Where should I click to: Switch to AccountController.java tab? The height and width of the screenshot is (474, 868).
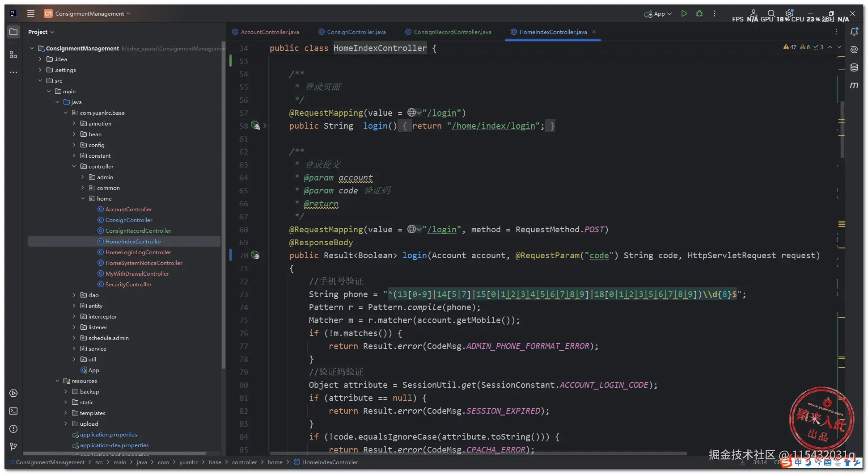pos(266,32)
